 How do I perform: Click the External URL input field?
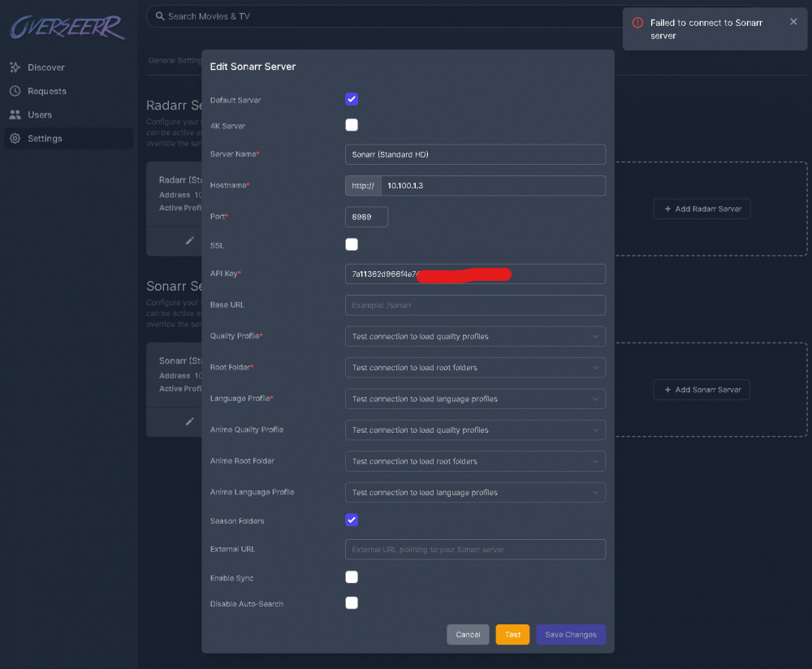coord(475,550)
